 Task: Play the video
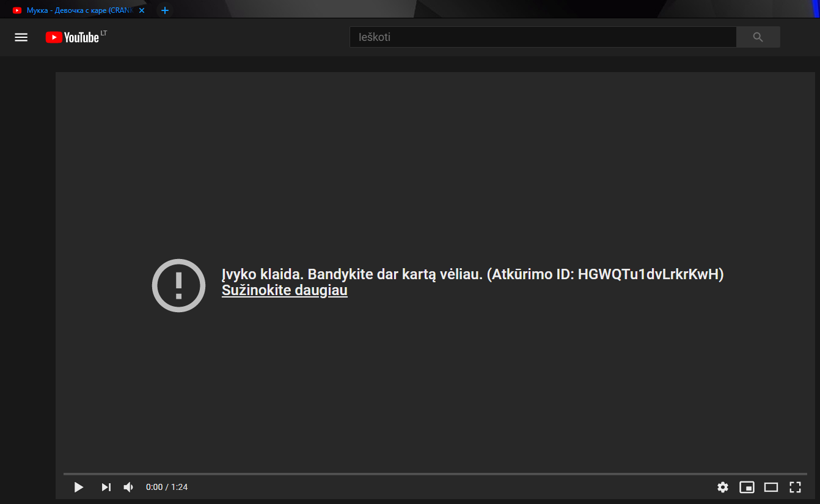[x=79, y=487]
